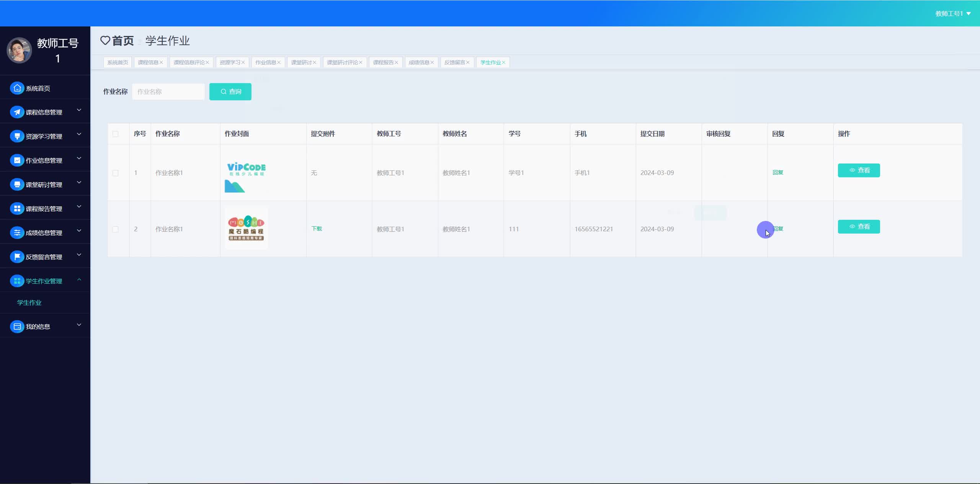The image size is (980, 484).
Task: Focus the 作业名称 search input field
Action: coord(168,92)
